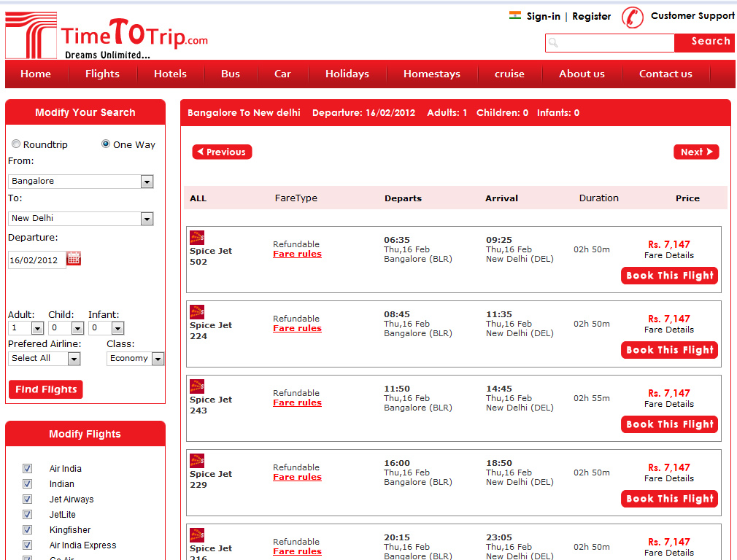The image size is (737, 560).
Task: Click the Customer Support text
Action: [692, 16]
